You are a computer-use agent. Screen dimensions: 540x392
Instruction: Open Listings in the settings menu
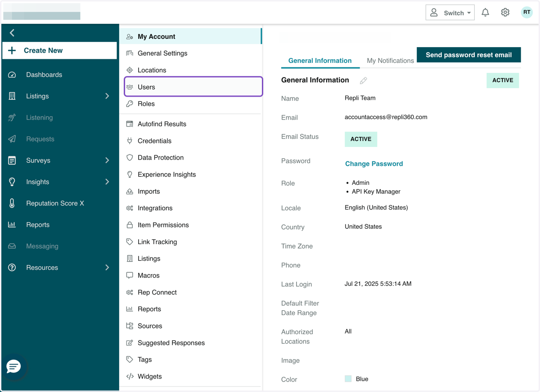(x=190, y=258)
